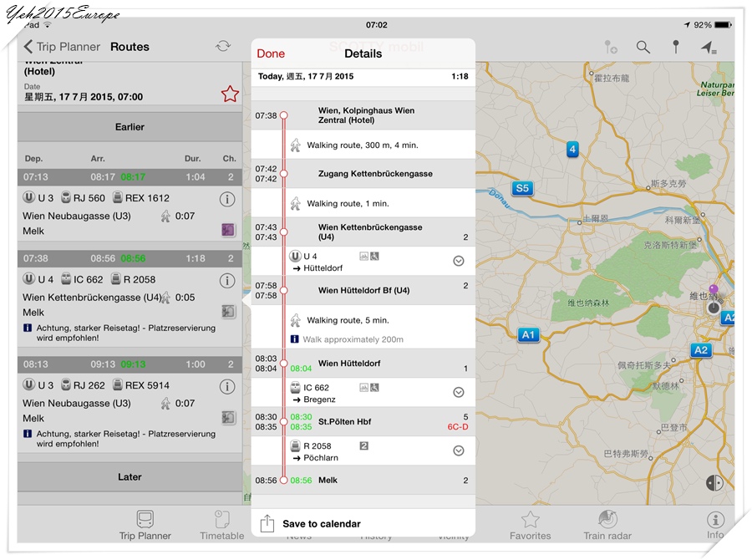Image resolution: width=752 pixels, height=560 pixels.
Task: Tap the map pin marker toolbar icon
Action: tap(676, 47)
